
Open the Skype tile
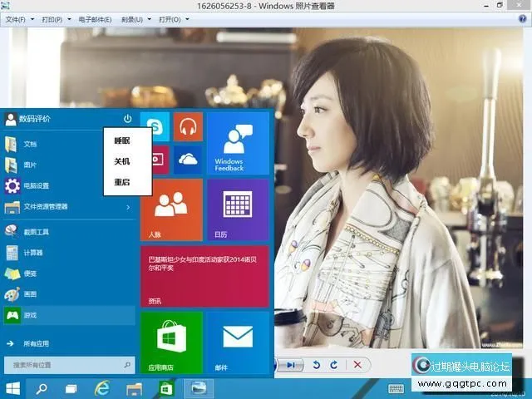155,126
